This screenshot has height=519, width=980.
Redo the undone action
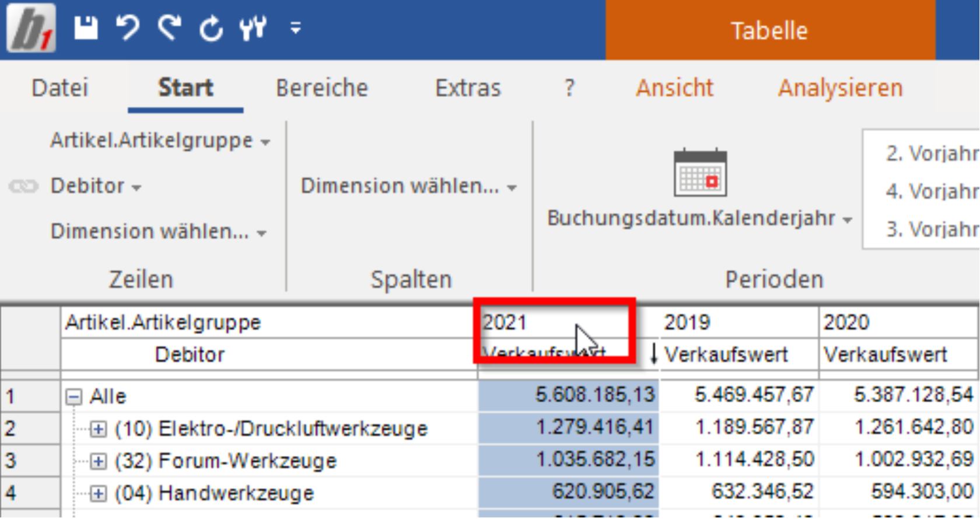pos(169,27)
